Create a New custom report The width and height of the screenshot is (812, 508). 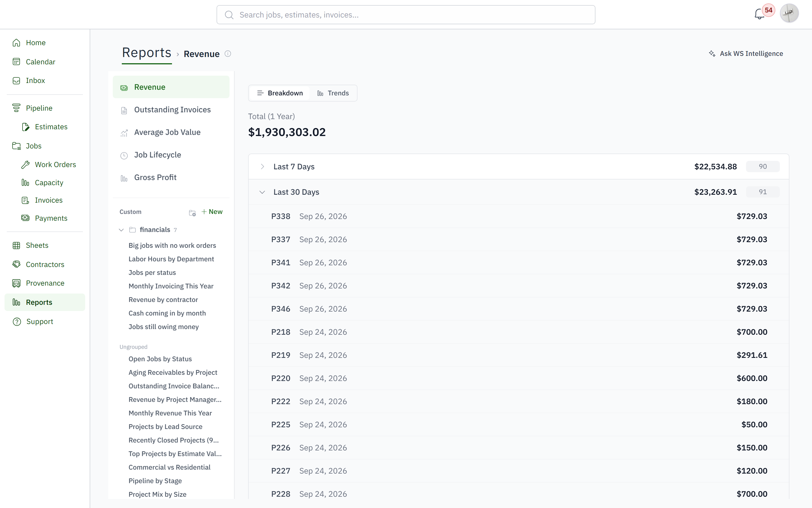tap(212, 212)
